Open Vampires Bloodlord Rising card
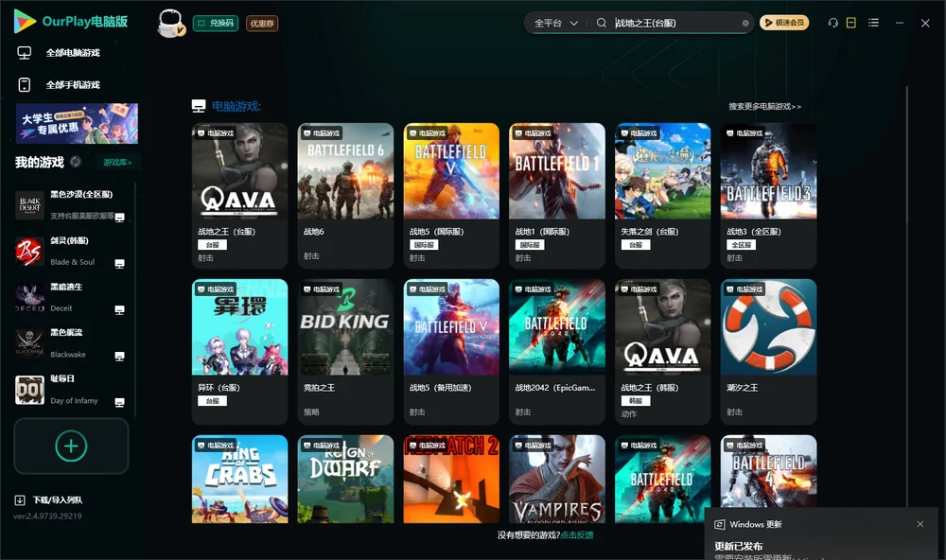This screenshot has width=946, height=560. tap(557, 480)
